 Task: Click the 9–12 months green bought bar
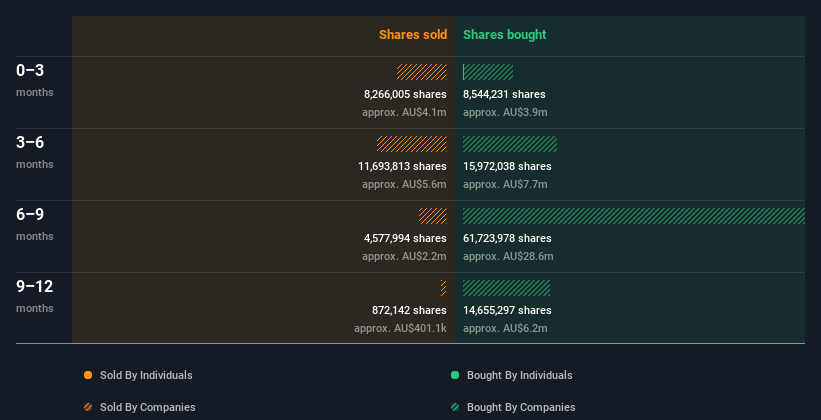506,288
